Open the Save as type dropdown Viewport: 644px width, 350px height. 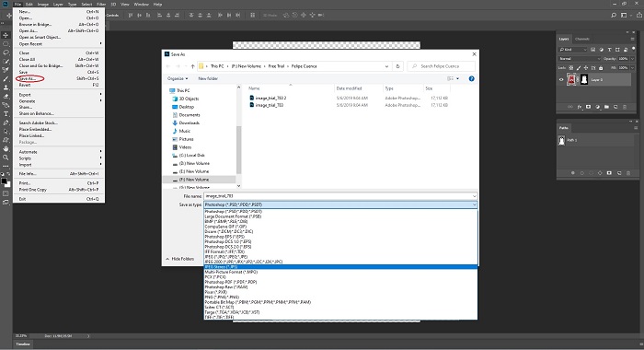(x=340, y=204)
